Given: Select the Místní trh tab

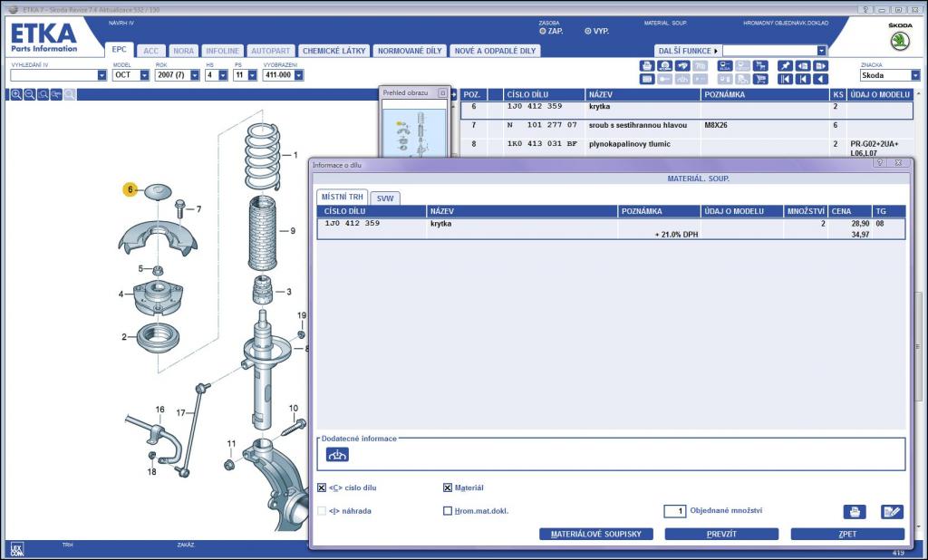Looking at the screenshot, I should pyautogui.click(x=342, y=198).
